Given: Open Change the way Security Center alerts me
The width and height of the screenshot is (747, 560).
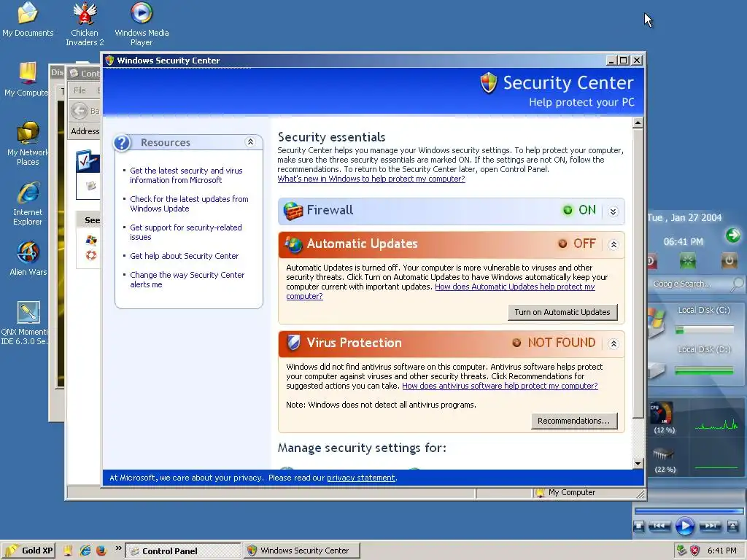Looking at the screenshot, I should coord(187,279).
